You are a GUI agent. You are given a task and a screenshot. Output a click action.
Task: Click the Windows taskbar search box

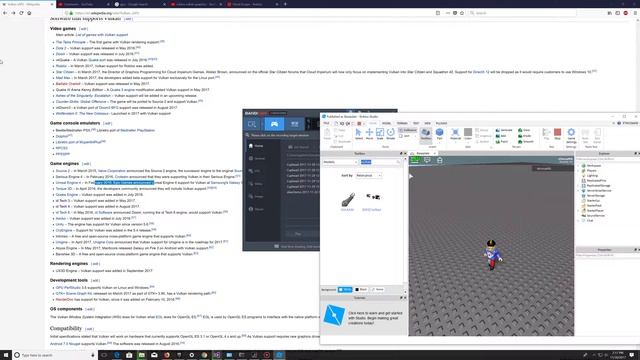(x=54, y=355)
